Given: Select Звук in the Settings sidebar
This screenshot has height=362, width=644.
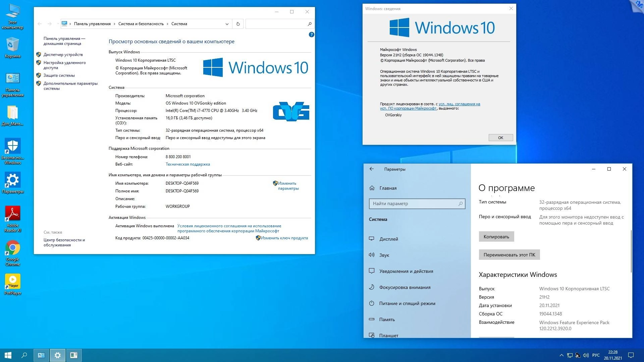Looking at the screenshot, I should coord(384,255).
